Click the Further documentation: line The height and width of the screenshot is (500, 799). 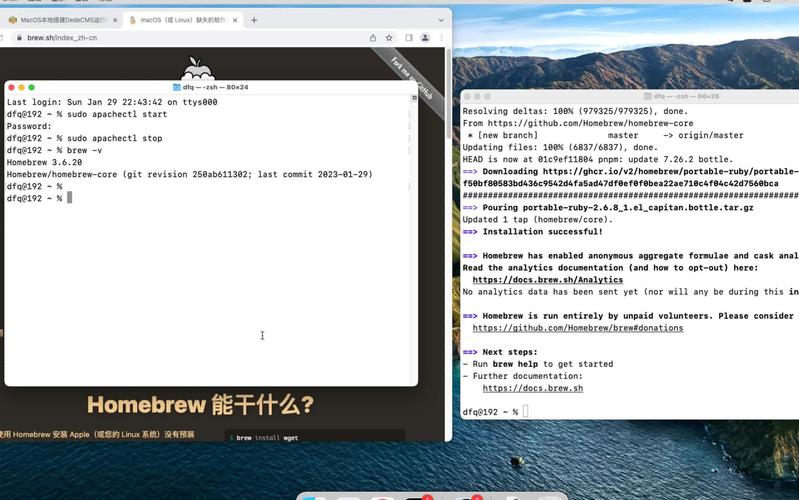coord(522,376)
